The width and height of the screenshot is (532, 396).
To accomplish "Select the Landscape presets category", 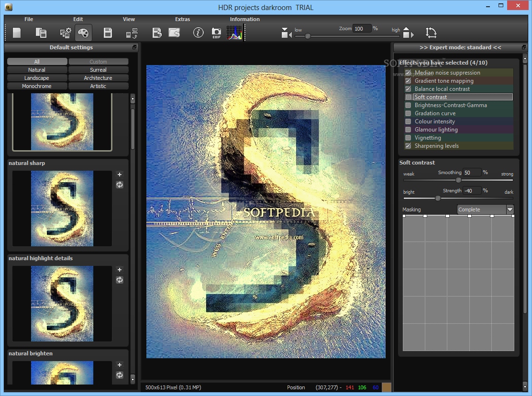I will tap(37, 78).
